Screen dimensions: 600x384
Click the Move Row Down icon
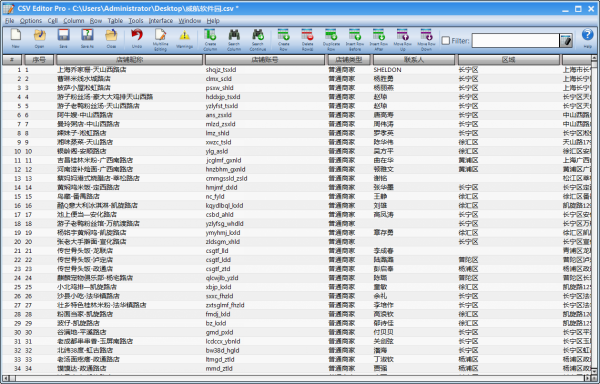(x=426, y=39)
